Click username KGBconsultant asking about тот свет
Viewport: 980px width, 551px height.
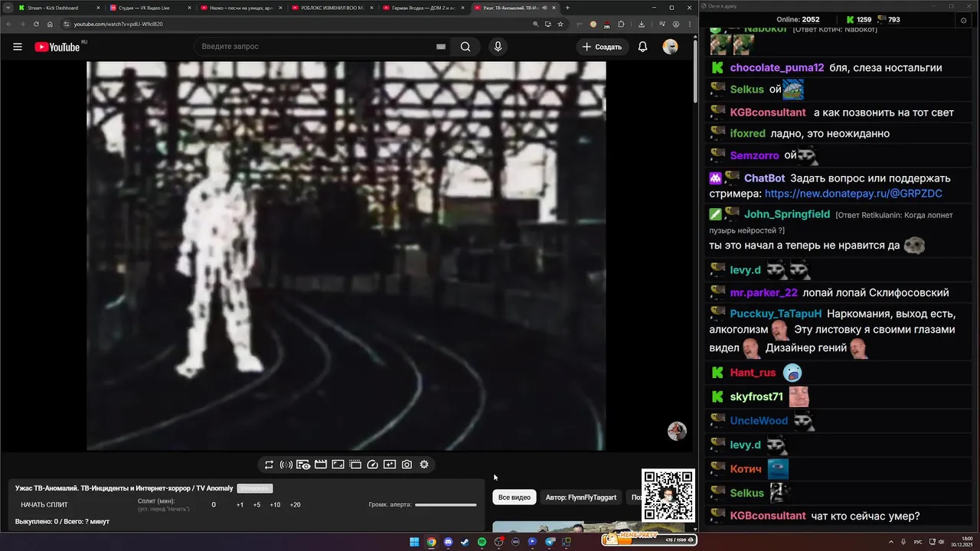pyautogui.click(x=768, y=112)
